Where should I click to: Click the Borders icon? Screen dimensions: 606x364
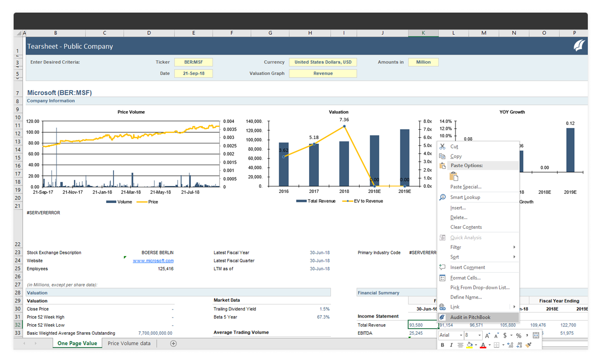[x=496, y=345]
